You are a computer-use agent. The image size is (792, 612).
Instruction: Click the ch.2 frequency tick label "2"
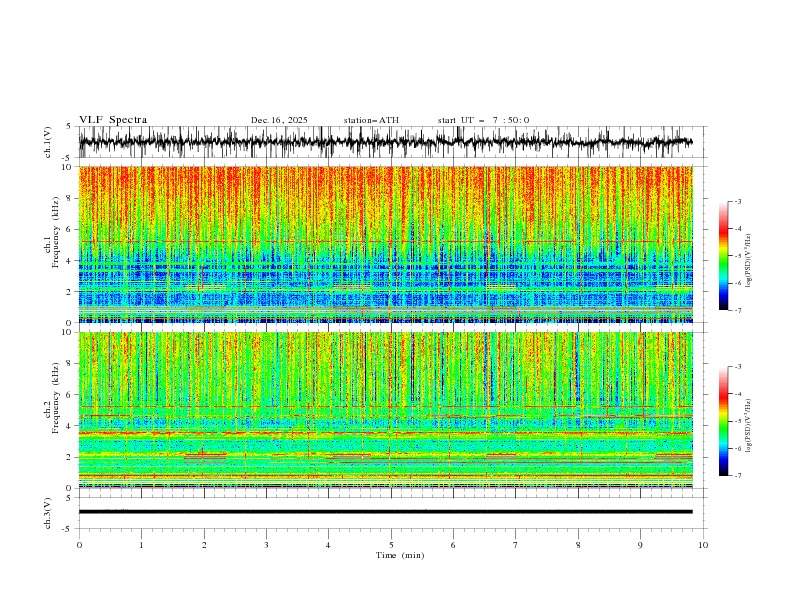tap(70, 457)
